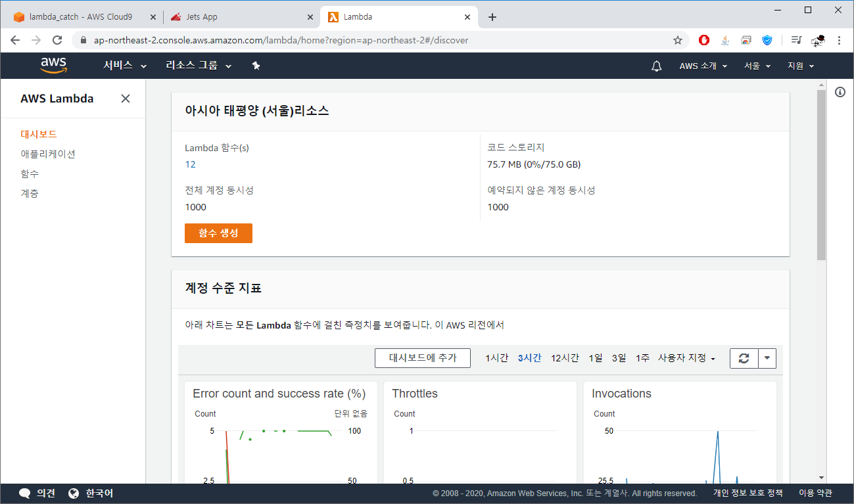Open a new browser tab

492,17
